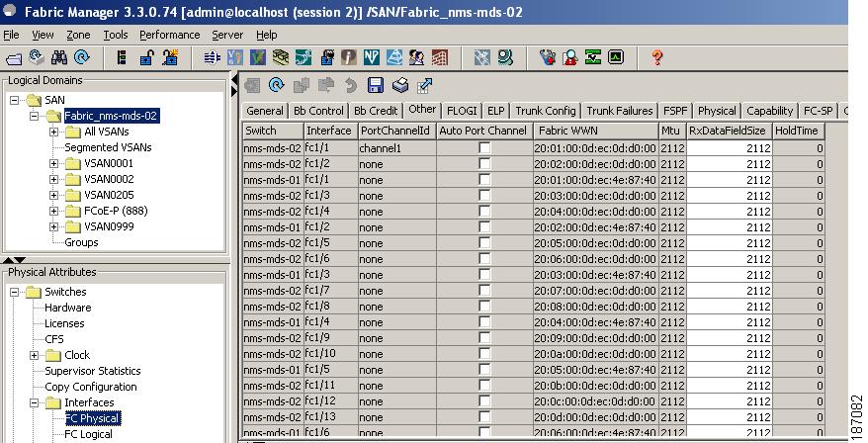Viewport: 868px width, 443px height.
Task: Click the main toolbar refresh icon
Action: click(x=81, y=57)
